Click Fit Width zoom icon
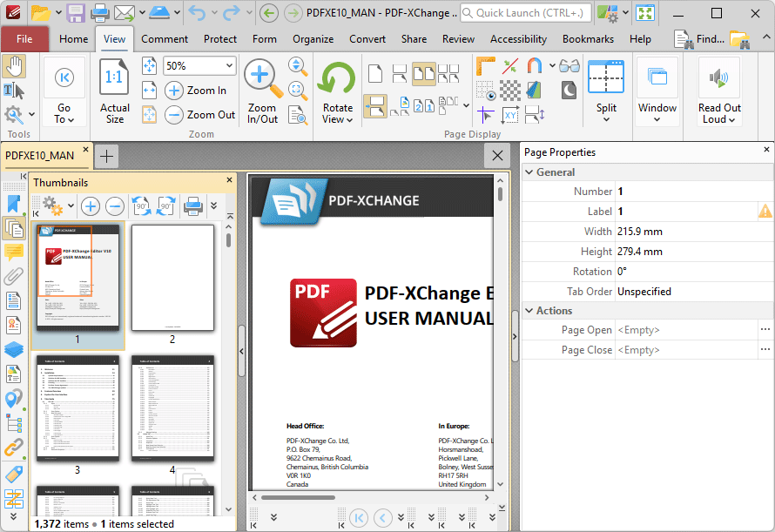The image size is (775, 532). [149, 90]
